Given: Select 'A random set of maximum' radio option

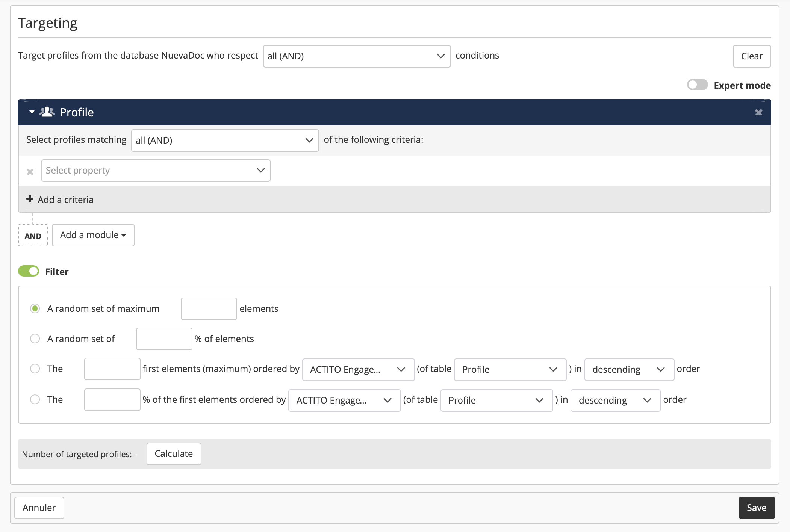Looking at the screenshot, I should pos(35,308).
